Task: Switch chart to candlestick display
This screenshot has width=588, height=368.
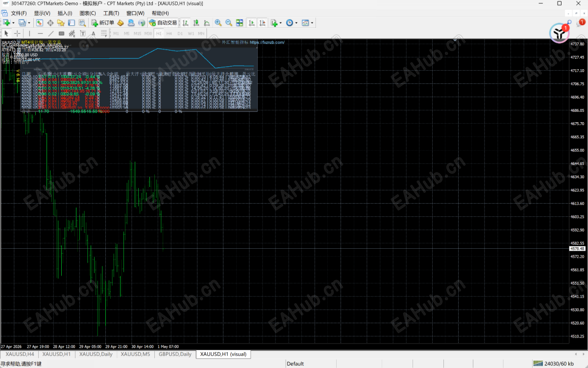Action: coord(196,23)
